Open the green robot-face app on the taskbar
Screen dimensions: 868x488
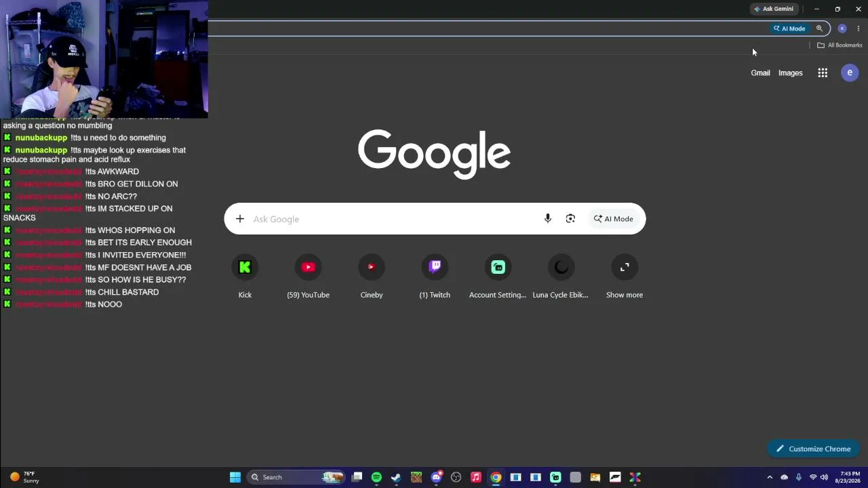(555, 477)
